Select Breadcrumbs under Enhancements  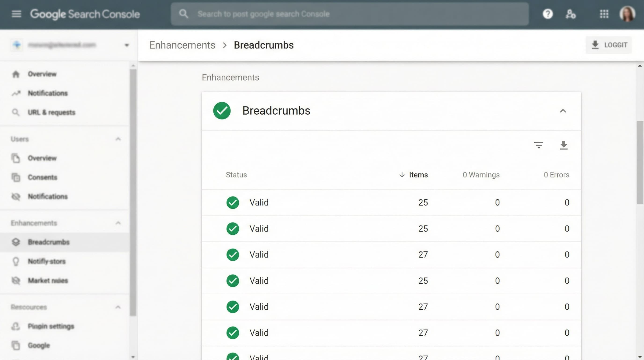pyautogui.click(x=49, y=242)
